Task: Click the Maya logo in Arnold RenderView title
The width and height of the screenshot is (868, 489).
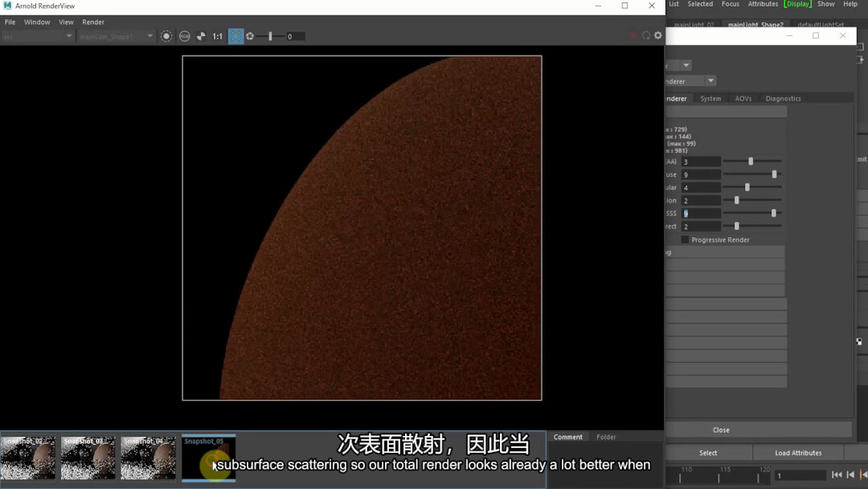Action: tap(7, 6)
